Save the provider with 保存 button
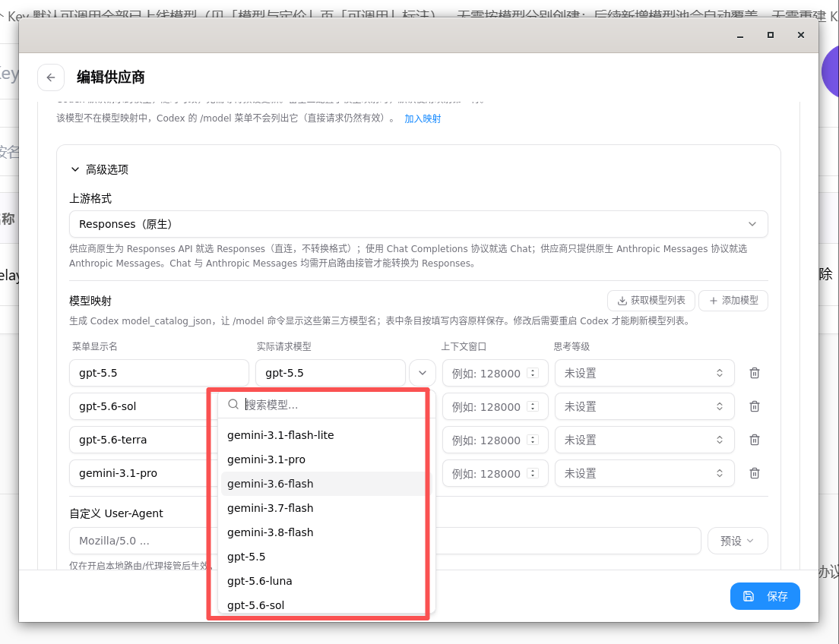 point(765,596)
